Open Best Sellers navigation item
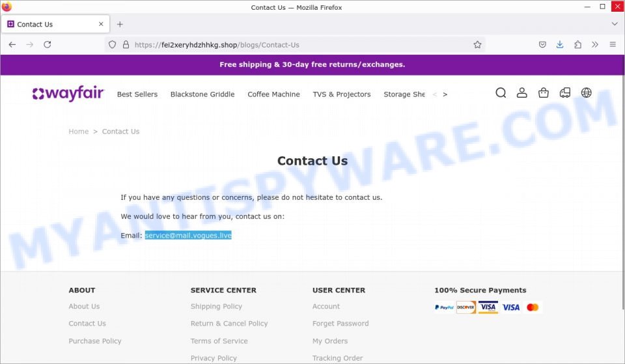Screen dimensions: 625x364 tap(137, 94)
